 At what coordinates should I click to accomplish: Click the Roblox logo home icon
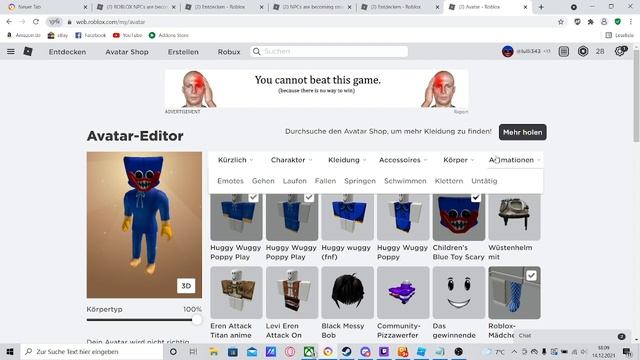(x=28, y=51)
